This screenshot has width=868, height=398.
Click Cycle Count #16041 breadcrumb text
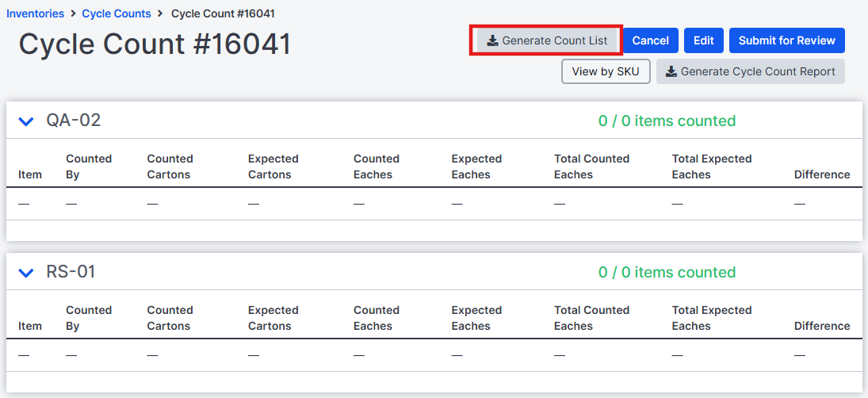(223, 13)
